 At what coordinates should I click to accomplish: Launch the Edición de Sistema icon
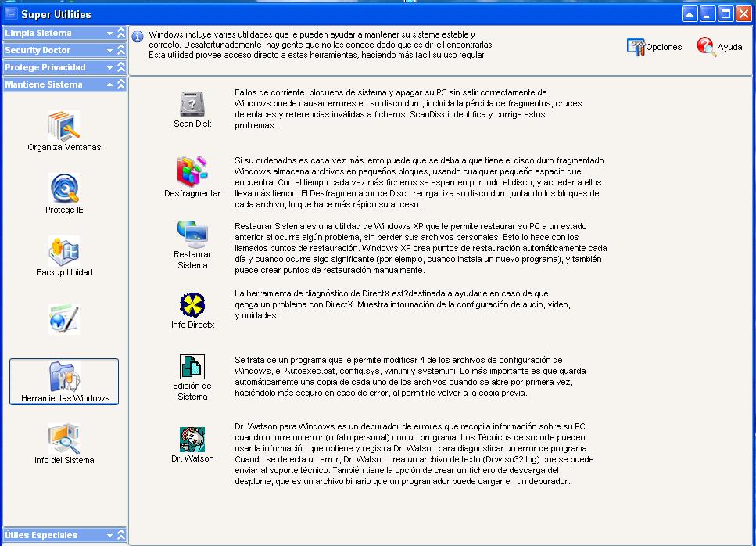[192, 367]
